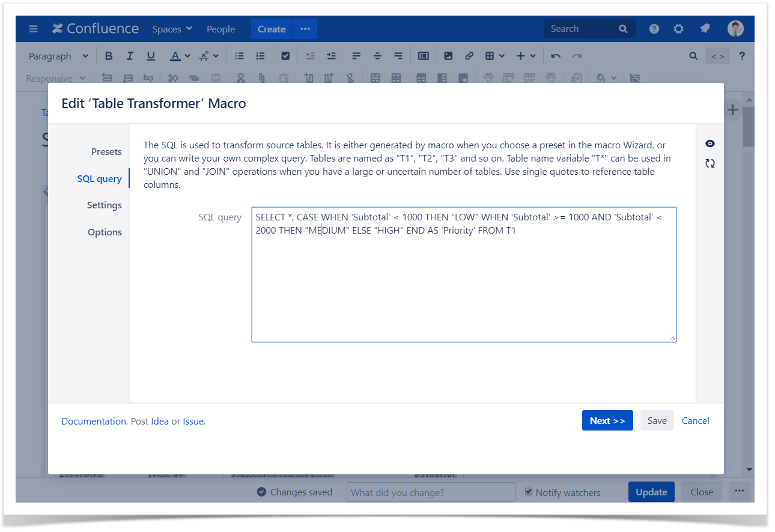This screenshot has height=532, width=775.
Task: Open the help question mark icon in header
Action: (654, 29)
